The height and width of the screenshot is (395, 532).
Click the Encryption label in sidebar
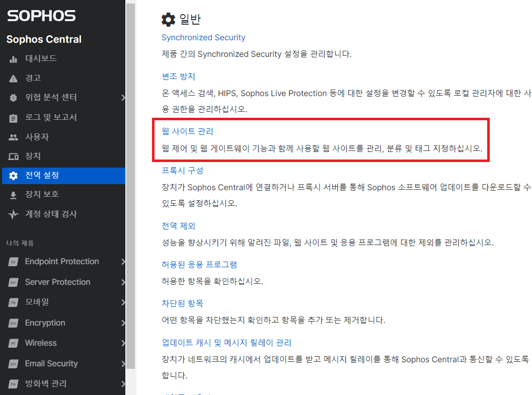click(x=45, y=323)
